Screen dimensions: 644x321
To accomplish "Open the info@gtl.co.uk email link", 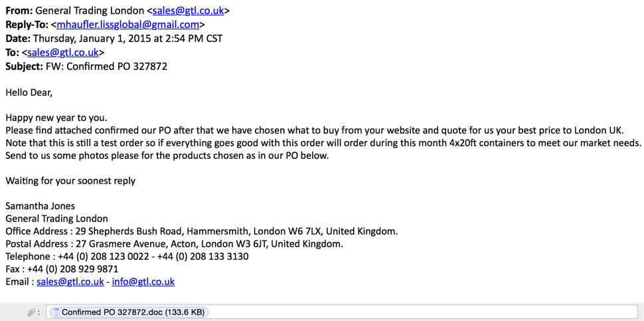I will coord(143,282).
